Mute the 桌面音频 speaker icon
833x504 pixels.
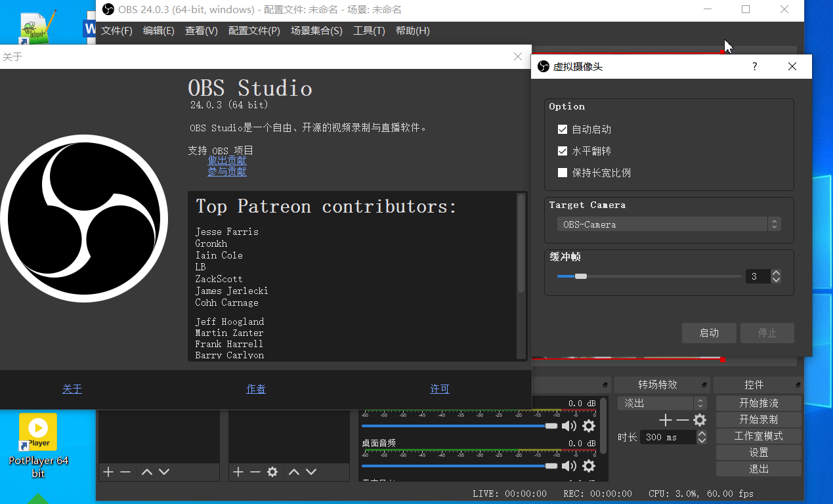click(x=568, y=466)
